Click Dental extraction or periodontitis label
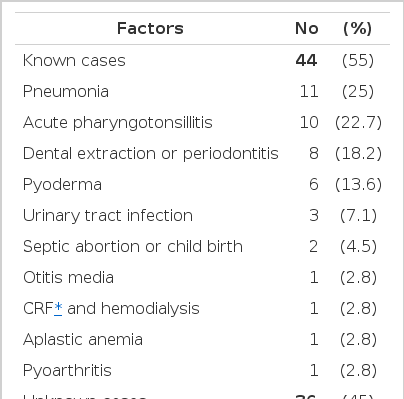404x399 pixels. [151, 154]
